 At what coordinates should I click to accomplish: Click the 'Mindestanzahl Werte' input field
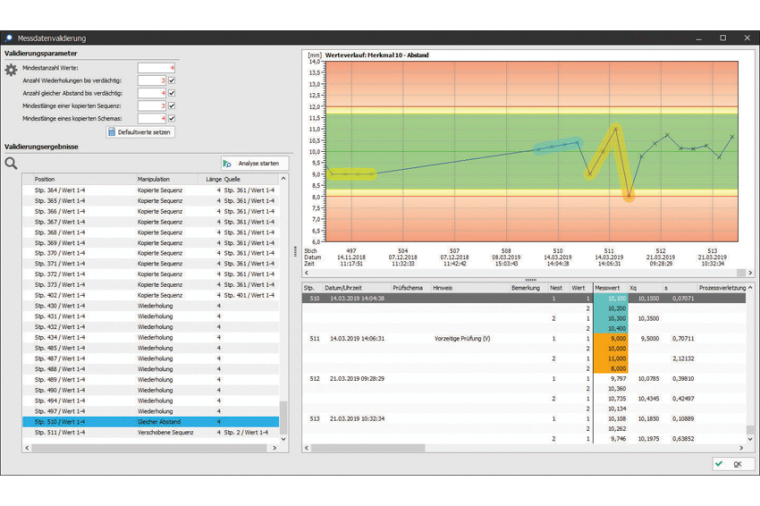tap(157, 67)
